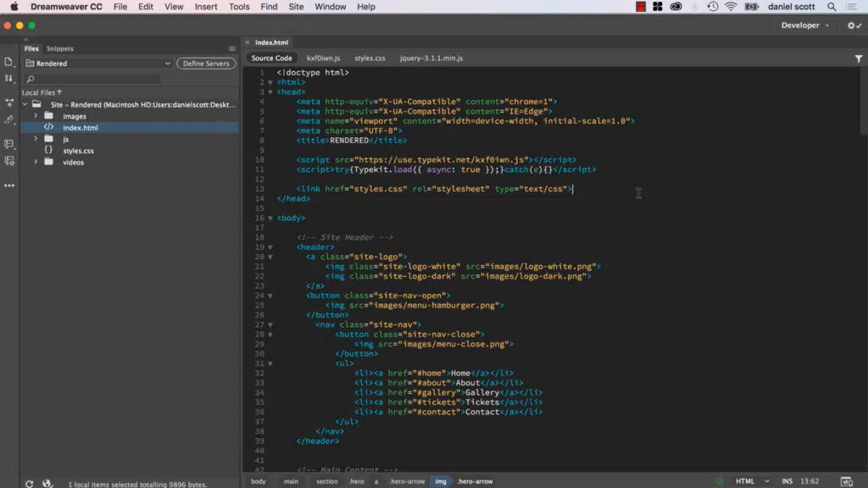Open the Files panel options menu icon
Image resolution: width=868 pixels, height=488 pixels.
[x=232, y=48]
